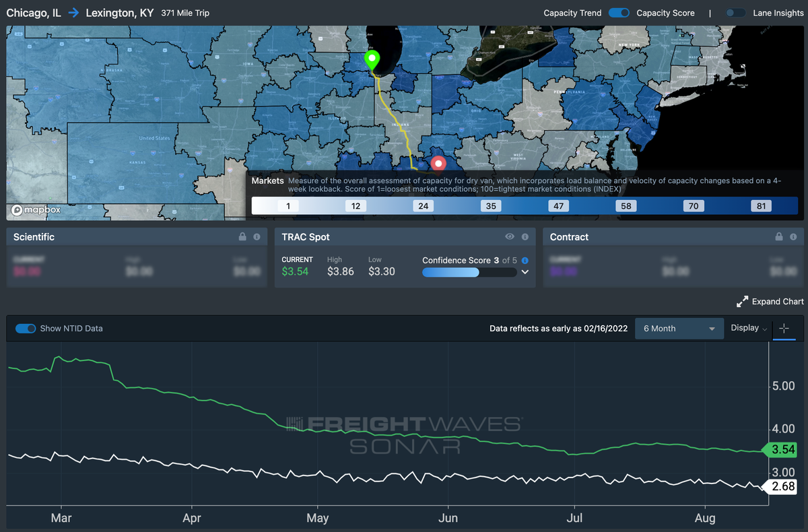This screenshot has height=532, width=808.
Task: Click the route arrow between Chicago and Lexington
Action: (73, 13)
